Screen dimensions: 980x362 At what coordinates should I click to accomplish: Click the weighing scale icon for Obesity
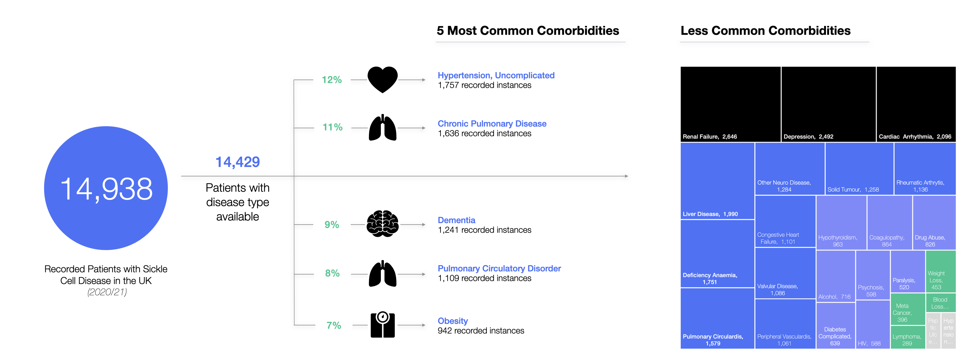383,325
